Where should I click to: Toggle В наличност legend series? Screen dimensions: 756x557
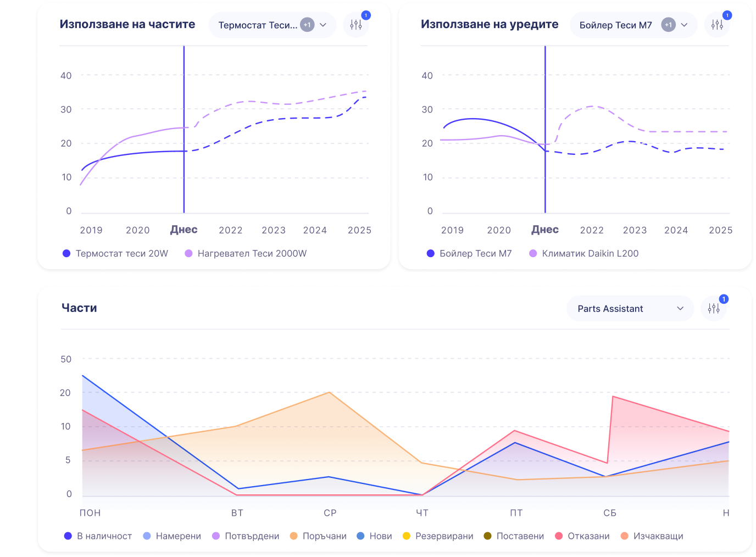click(x=98, y=536)
